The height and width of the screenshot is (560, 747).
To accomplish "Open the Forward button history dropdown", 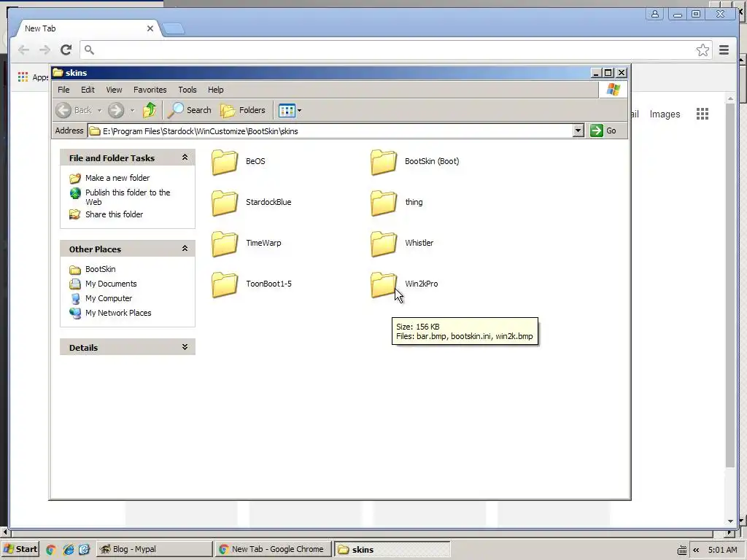I will click(133, 111).
